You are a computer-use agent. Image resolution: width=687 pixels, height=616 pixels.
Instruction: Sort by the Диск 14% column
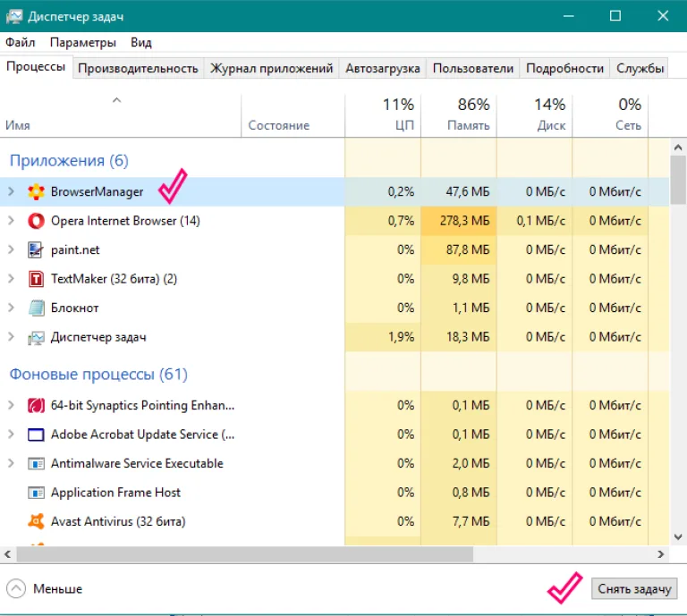click(x=535, y=116)
